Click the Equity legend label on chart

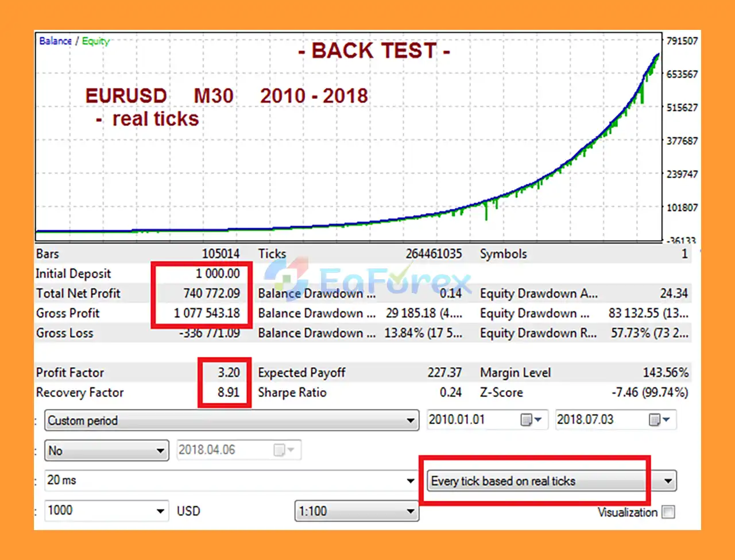95,41
